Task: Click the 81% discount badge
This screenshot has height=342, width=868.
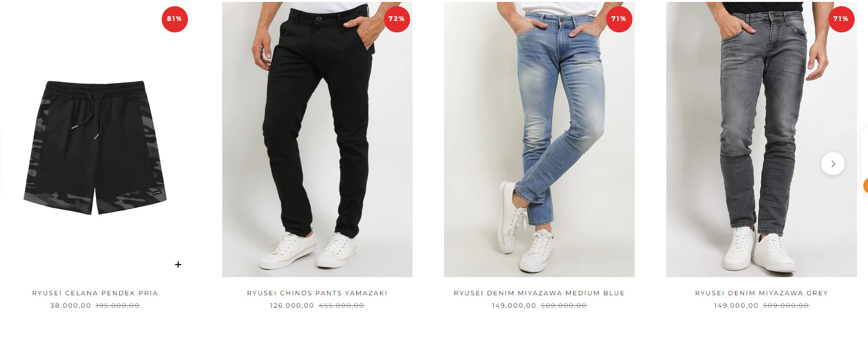Action: (x=175, y=19)
